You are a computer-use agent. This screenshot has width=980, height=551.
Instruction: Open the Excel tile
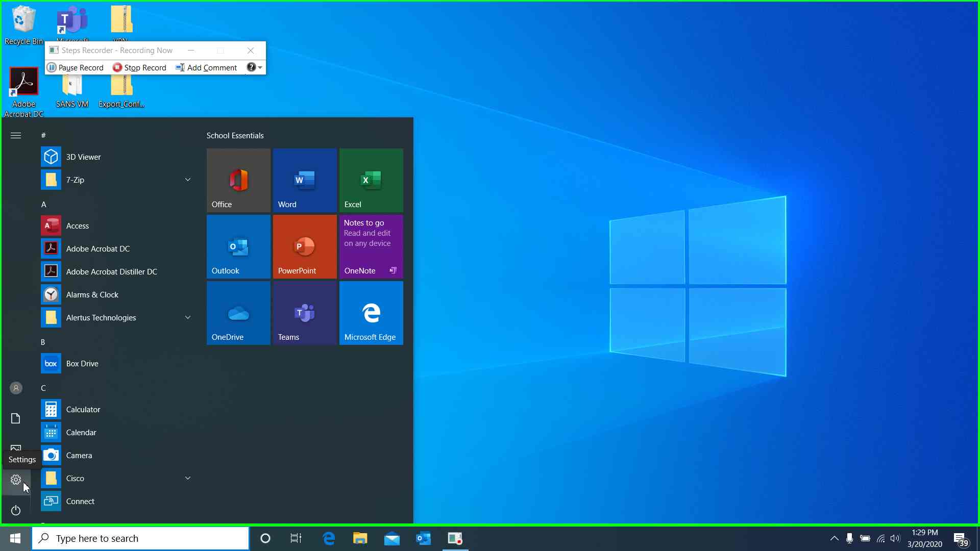(371, 180)
